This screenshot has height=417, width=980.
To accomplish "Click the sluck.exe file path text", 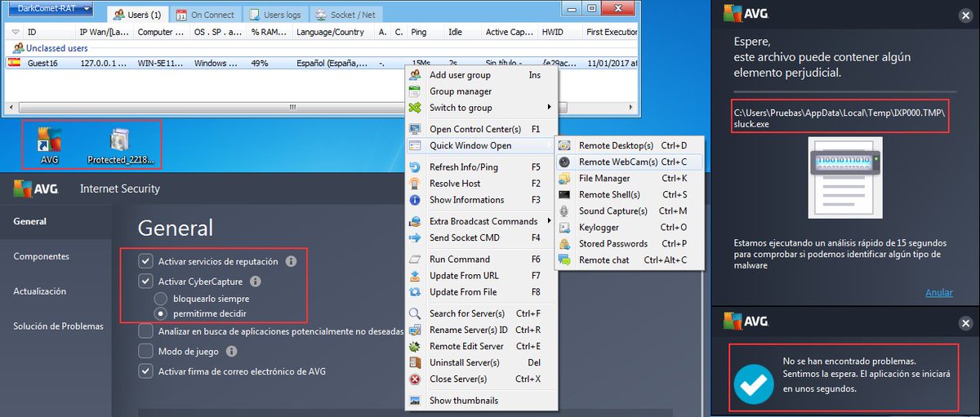I will click(x=839, y=119).
